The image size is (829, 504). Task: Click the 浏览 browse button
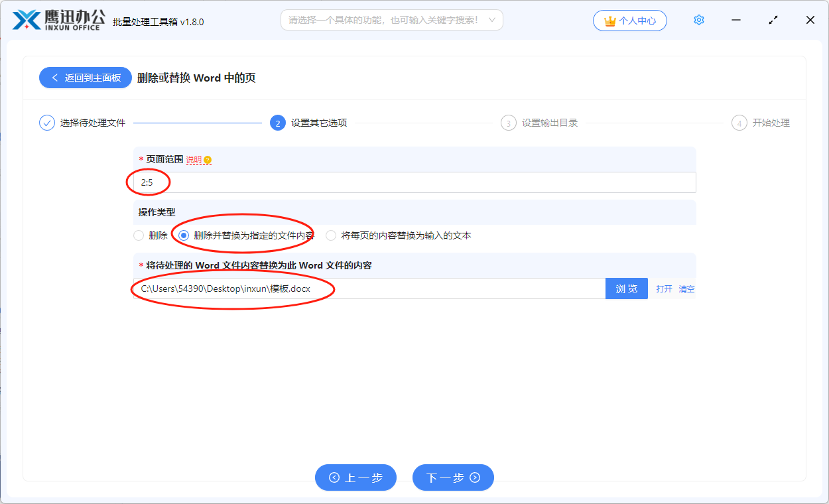pyautogui.click(x=627, y=288)
